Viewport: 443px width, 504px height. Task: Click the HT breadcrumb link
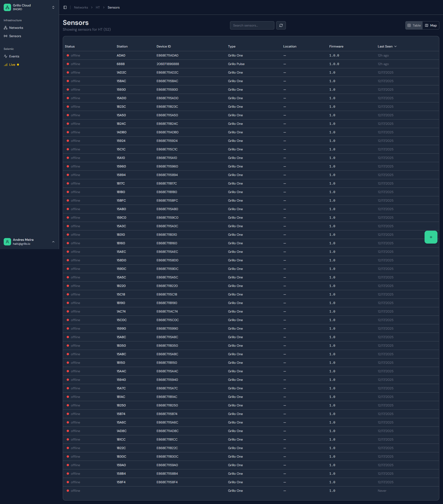pos(98,7)
